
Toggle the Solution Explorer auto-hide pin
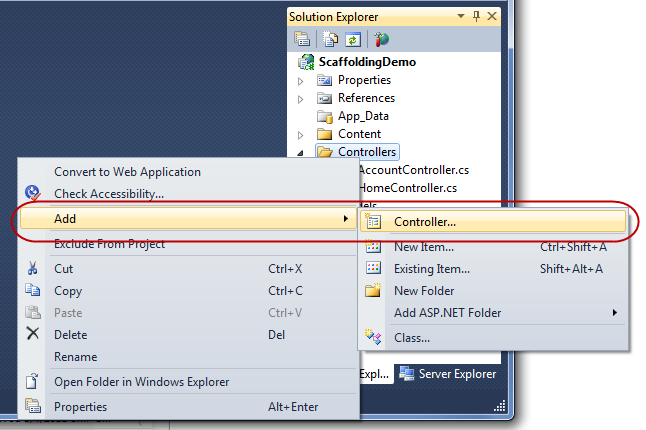coord(476,16)
